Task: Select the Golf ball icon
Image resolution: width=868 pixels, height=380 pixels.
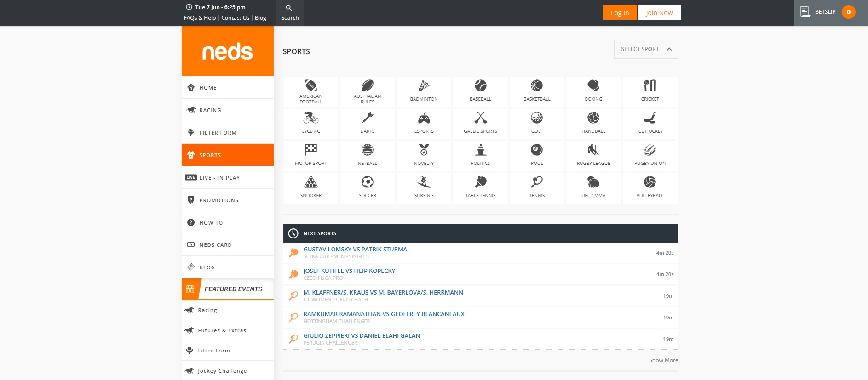Action: pyautogui.click(x=537, y=118)
